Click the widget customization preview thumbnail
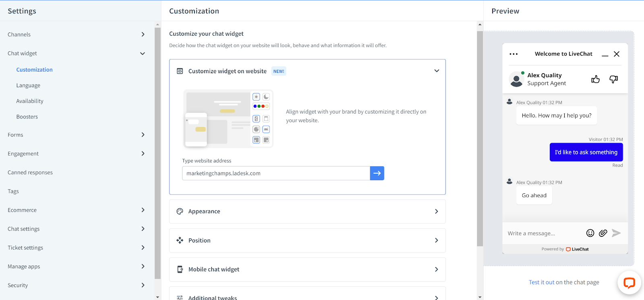Screen dimensions: 644x300 click(228, 119)
